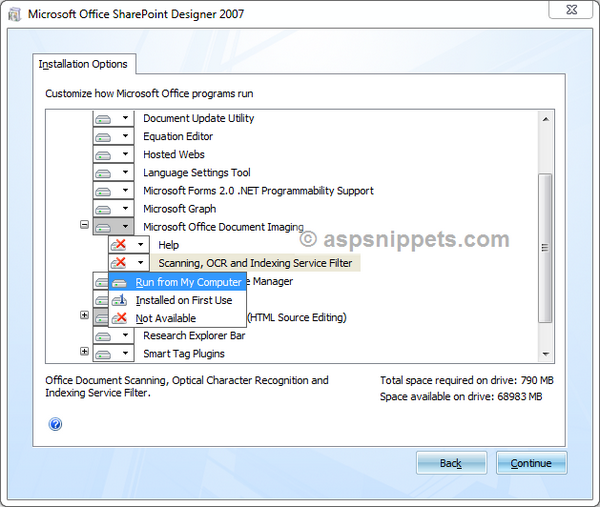
Task: Choose Not Available option
Action: [x=177, y=318]
